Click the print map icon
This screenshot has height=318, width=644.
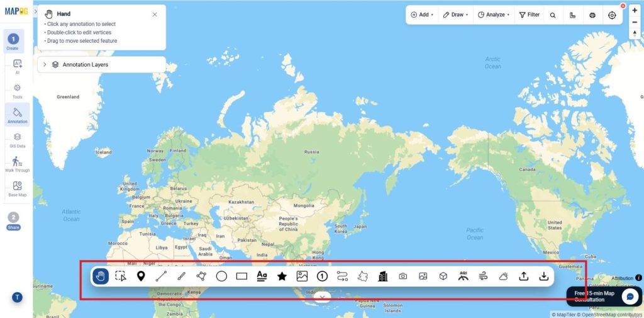click(592, 15)
